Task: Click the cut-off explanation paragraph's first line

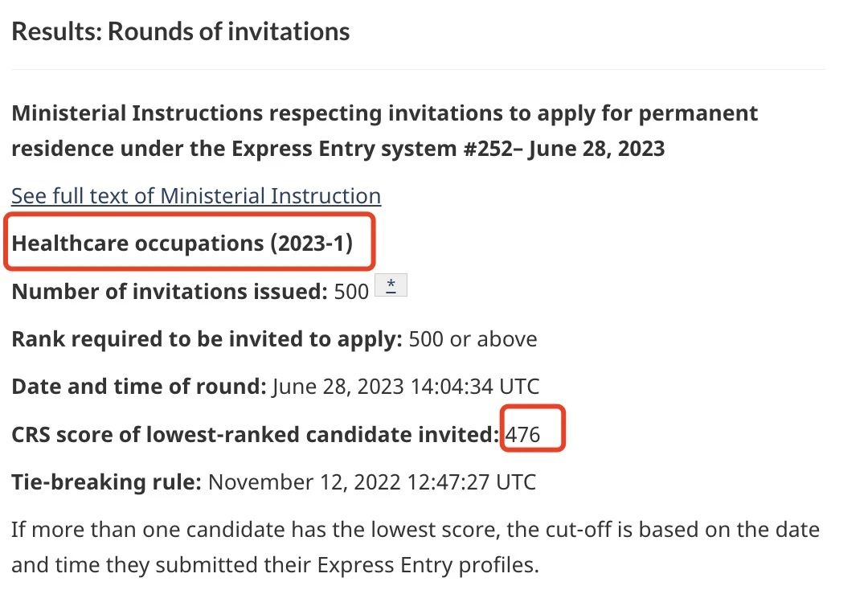Action: (x=416, y=530)
